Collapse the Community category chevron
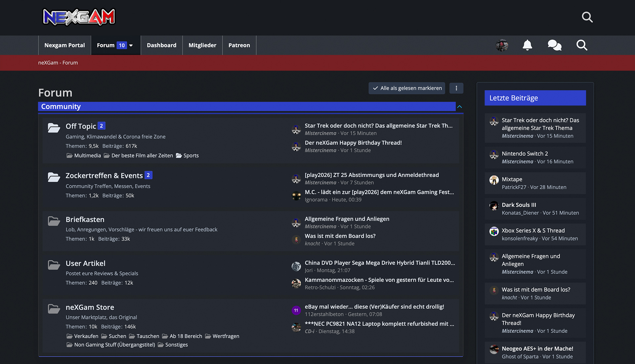The image size is (635, 364). pyautogui.click(x=459, y=106)
